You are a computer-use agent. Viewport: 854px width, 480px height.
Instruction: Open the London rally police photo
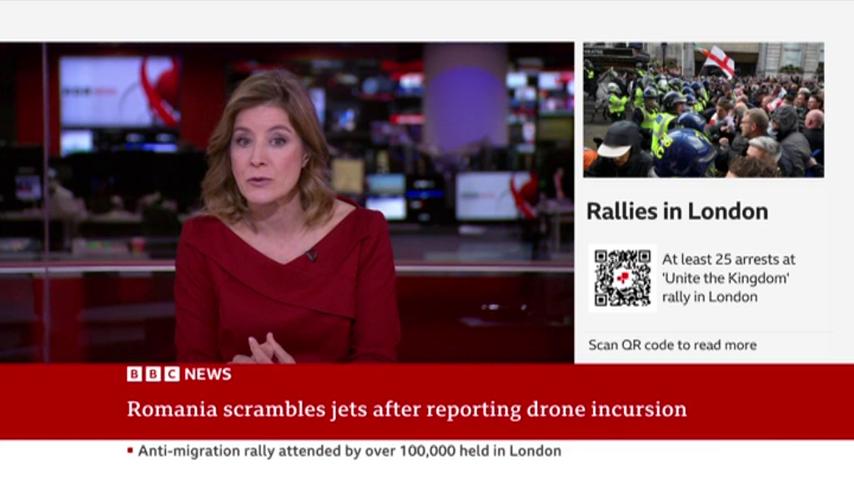point(704,110)
